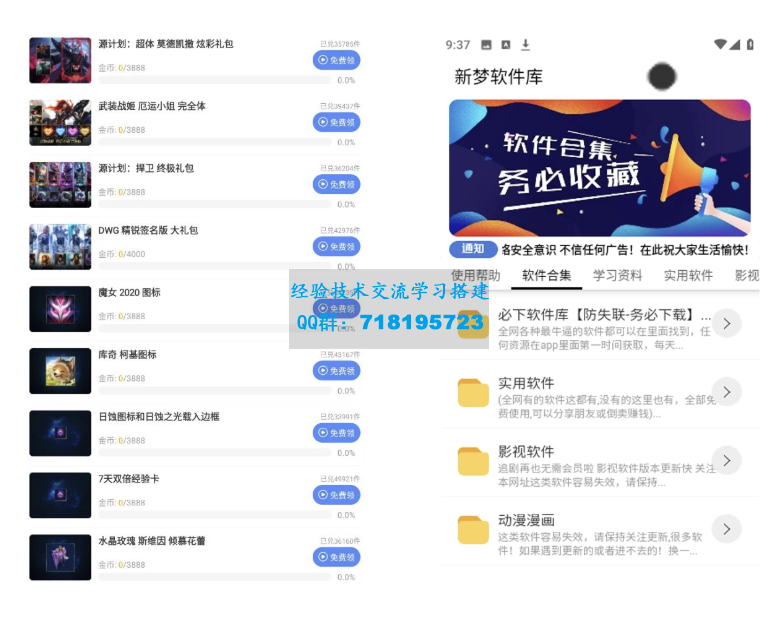
Task: Select the 动漫漫画 folder icon
Action: pos(473,529)
